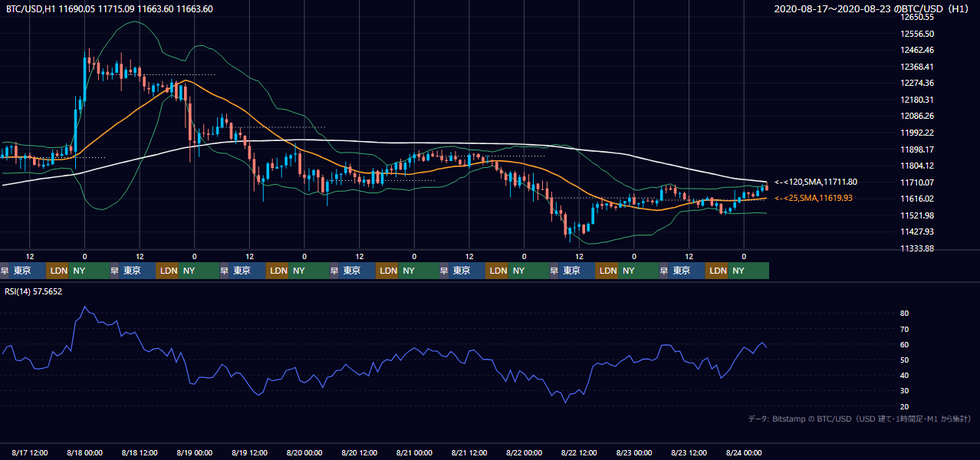Select the 8/17 12:00 time label
980x460 pixels.
click(30, 452)
